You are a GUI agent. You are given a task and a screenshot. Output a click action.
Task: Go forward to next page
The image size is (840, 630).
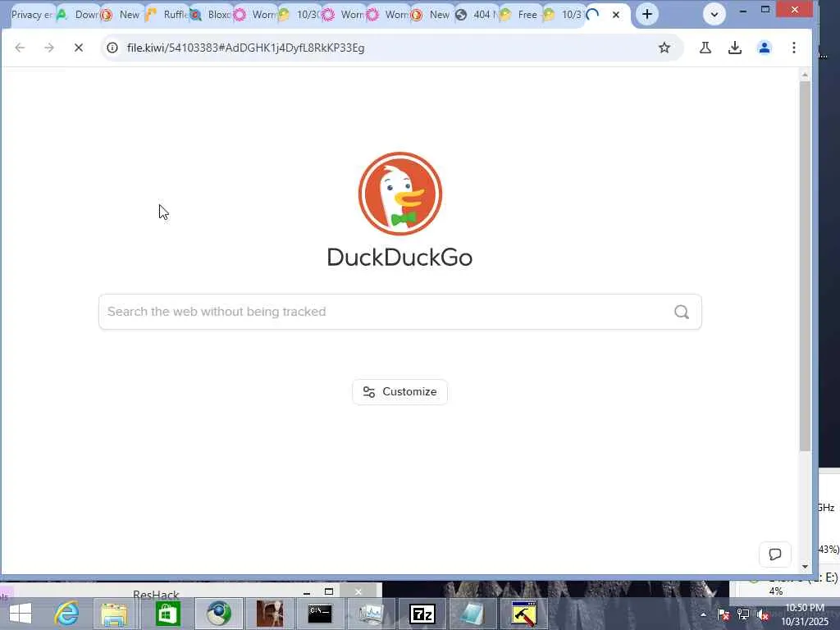(49, 48)
